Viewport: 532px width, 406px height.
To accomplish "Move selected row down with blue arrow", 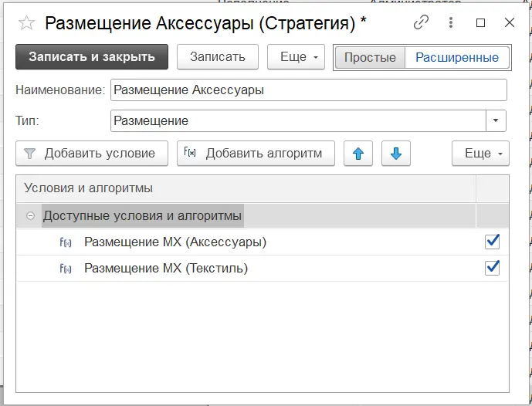I will [396, 154].
